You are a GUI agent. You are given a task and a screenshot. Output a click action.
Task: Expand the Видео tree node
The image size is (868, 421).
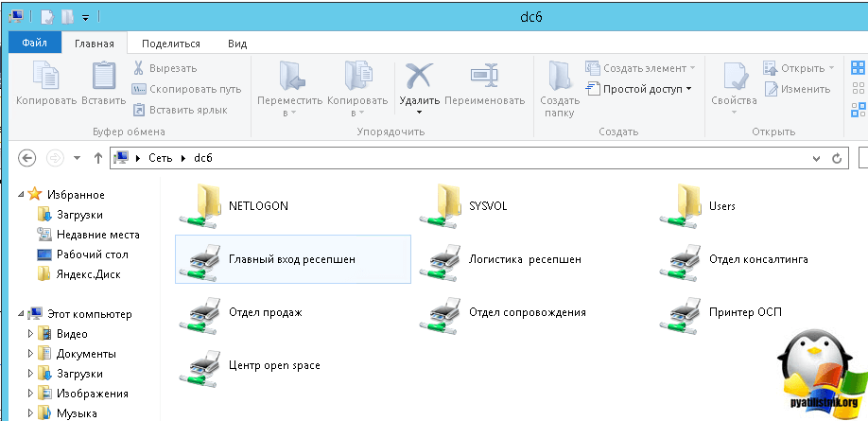point(30,334)
